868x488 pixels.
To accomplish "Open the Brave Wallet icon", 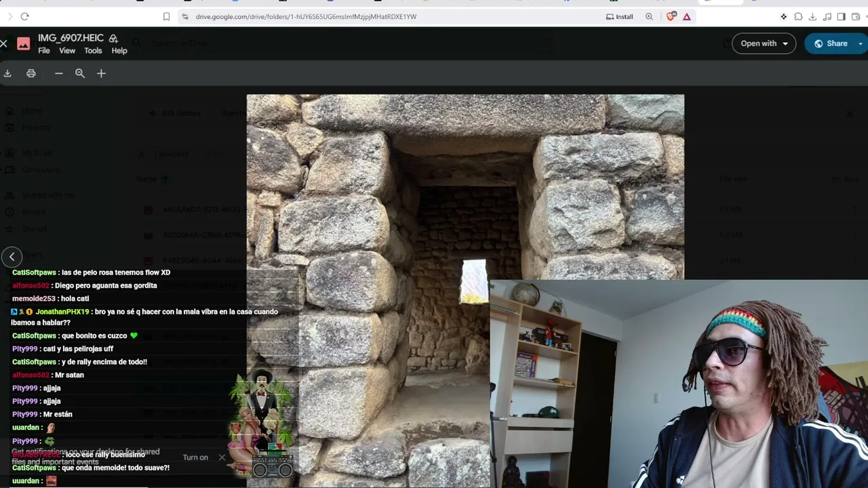I will point(855,16).
